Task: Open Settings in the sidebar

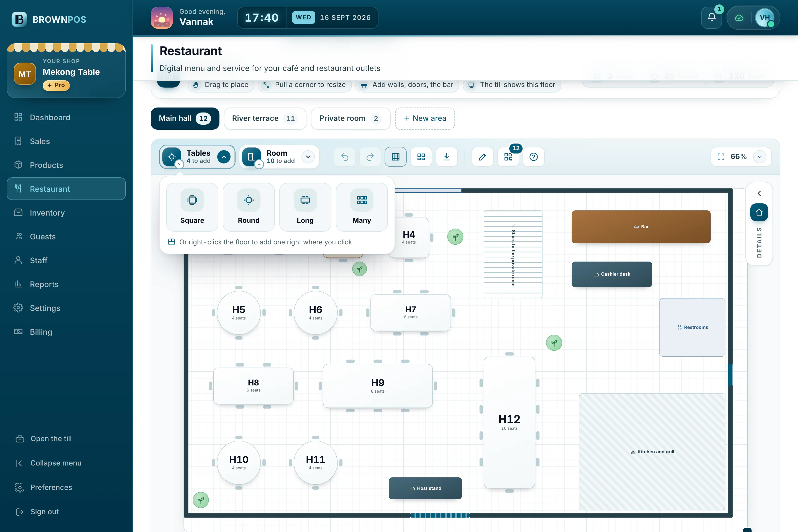Action: [x=66, y=308]
